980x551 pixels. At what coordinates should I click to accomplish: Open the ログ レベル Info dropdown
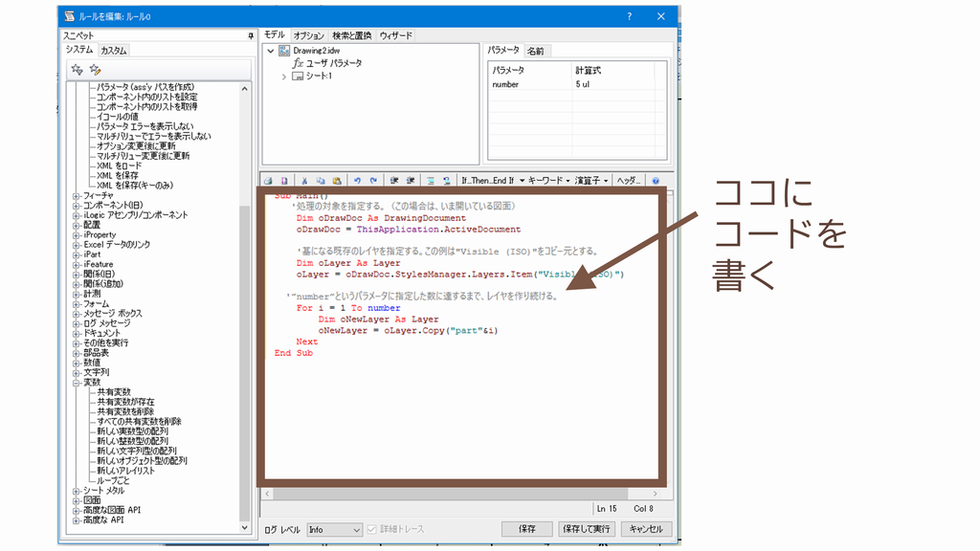(334, 529)
